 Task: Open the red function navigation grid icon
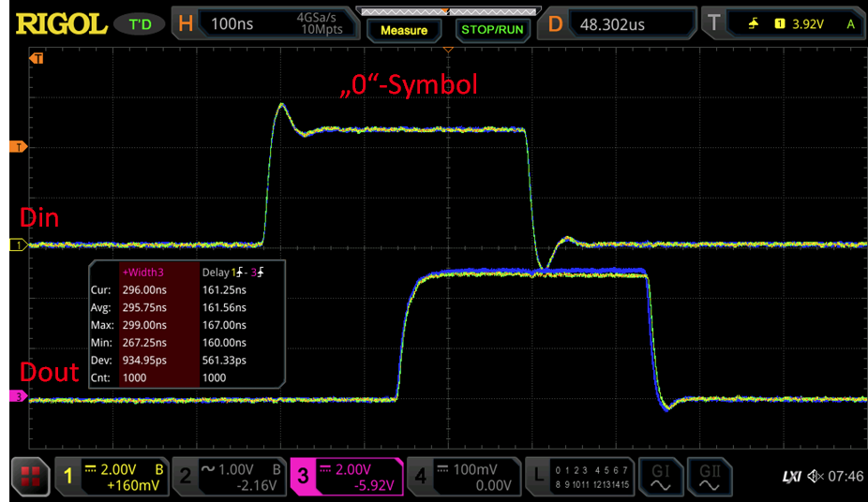pos(31,477)
